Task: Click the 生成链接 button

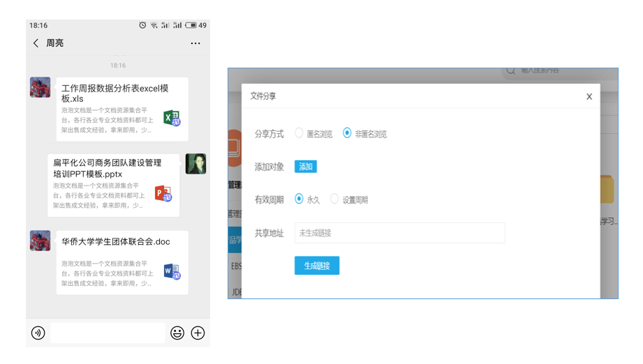Action: 317,266
